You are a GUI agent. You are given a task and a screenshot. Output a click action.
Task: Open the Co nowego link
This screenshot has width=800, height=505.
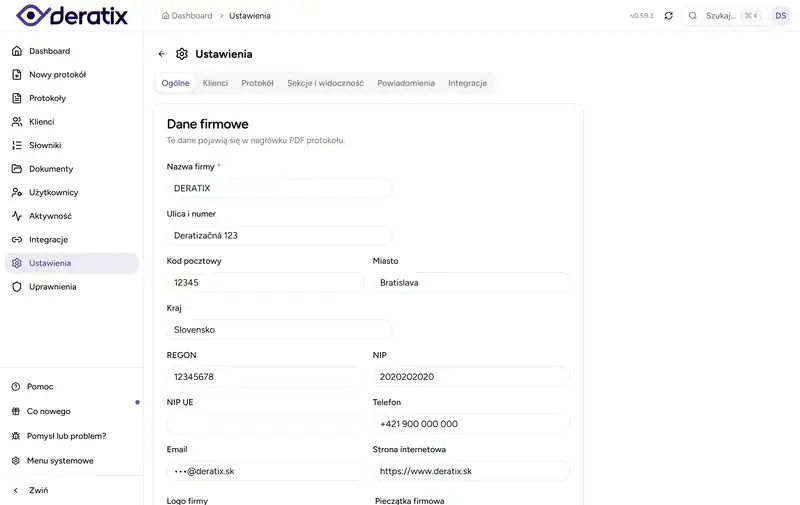(x=48, y=411)
